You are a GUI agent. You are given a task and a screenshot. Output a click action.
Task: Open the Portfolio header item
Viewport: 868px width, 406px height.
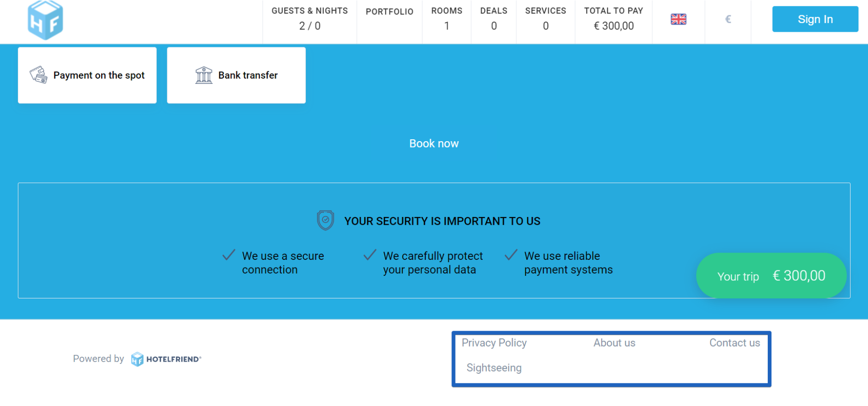click(389, 12)
